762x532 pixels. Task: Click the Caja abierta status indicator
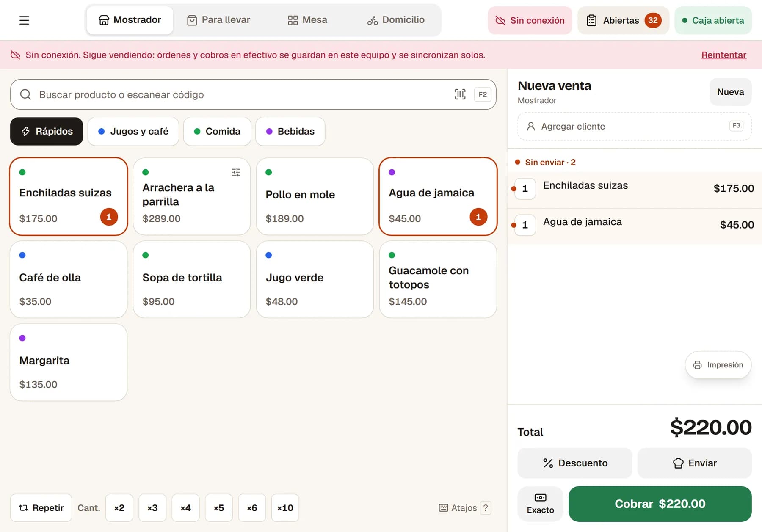coord(713,20)
